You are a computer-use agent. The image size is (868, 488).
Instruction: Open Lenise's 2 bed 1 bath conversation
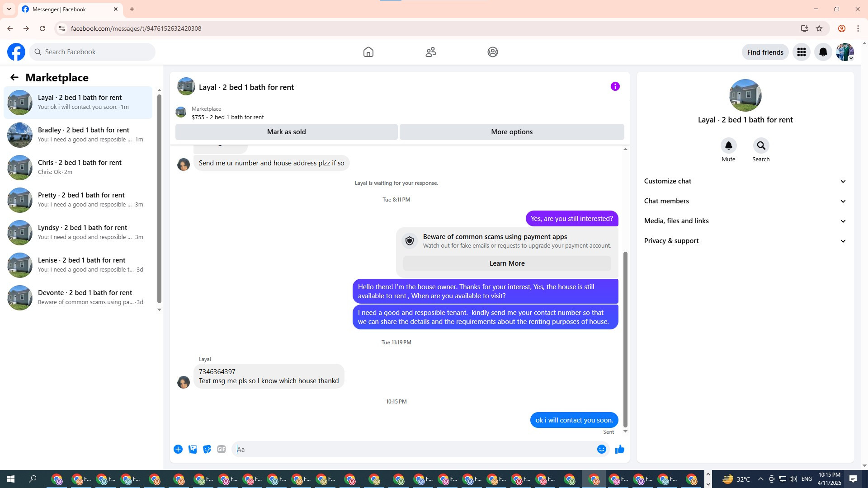click(x=78, y=265)
